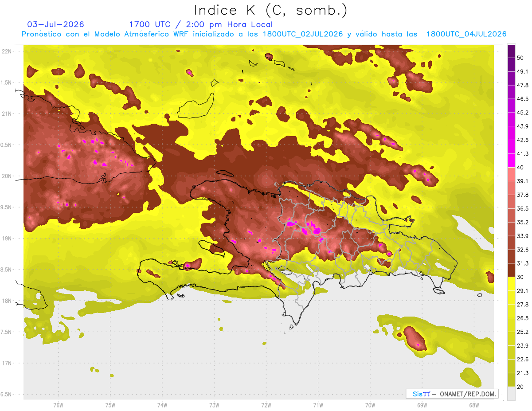This screenshot has width=532, height=411.
Task: Click the "75W" longitude label
Action: pyautogui.click(x=110, y=405)
